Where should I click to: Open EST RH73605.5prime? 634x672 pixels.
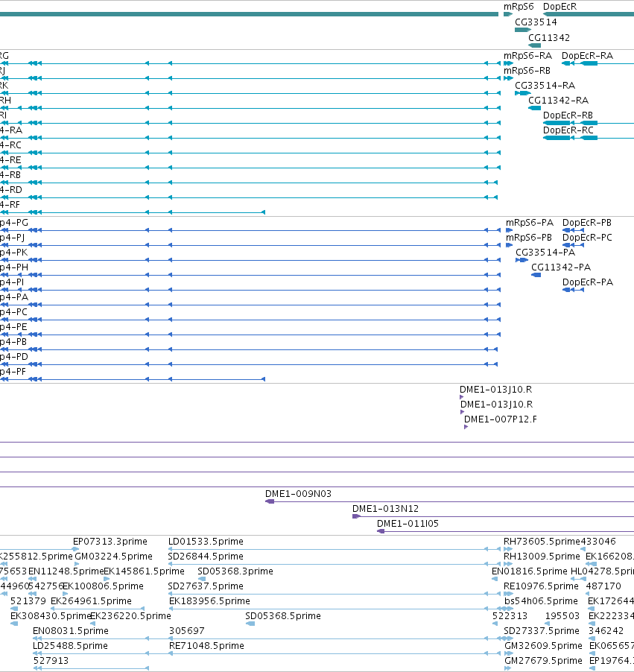coord(542,542)
